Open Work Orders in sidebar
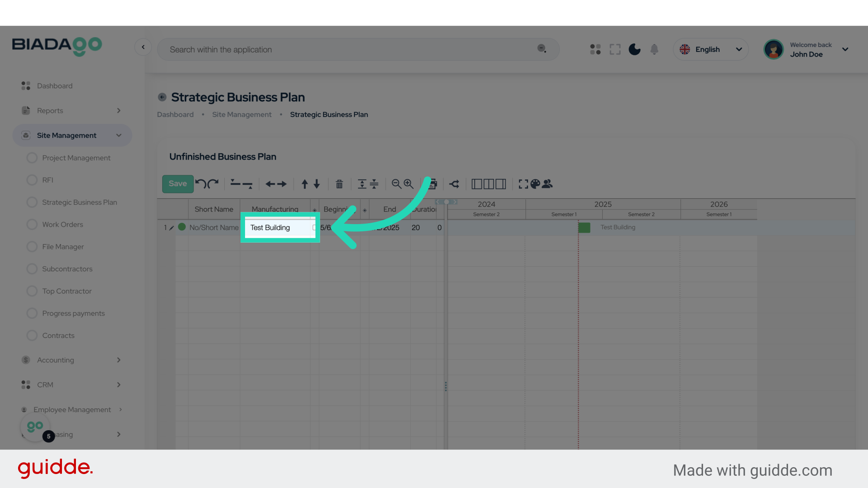868x488 pixels. tap(62, 225)
